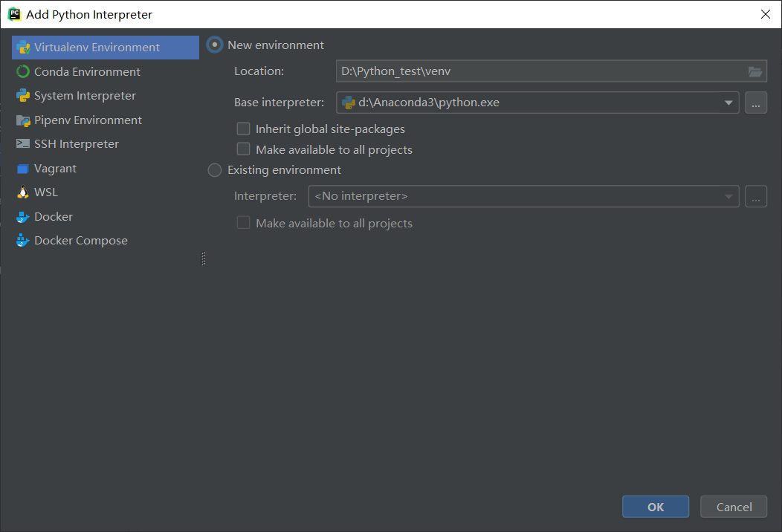
Task: Open Base interpreter combo box showing python.exe
Action: coord(537,103)
